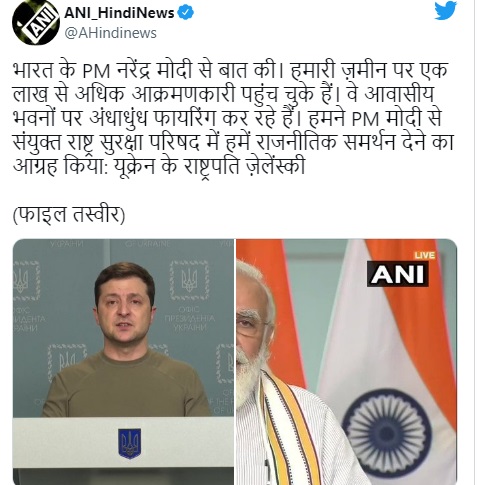Click the blue verified badge
Screen dimensions: 477x485
coord(186,13)
